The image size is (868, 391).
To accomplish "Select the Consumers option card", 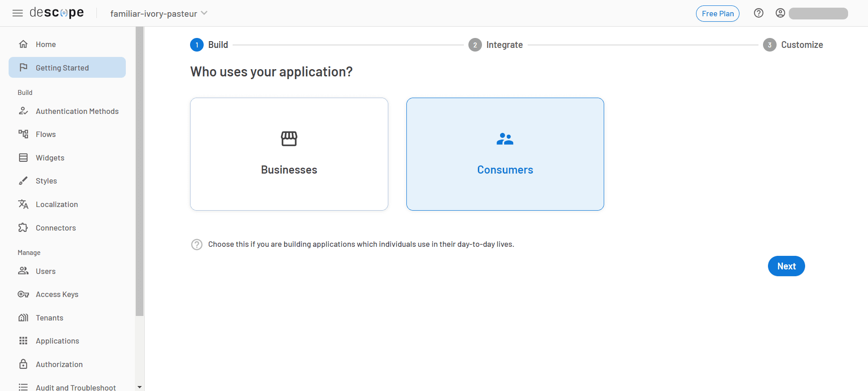I will 505,154.
